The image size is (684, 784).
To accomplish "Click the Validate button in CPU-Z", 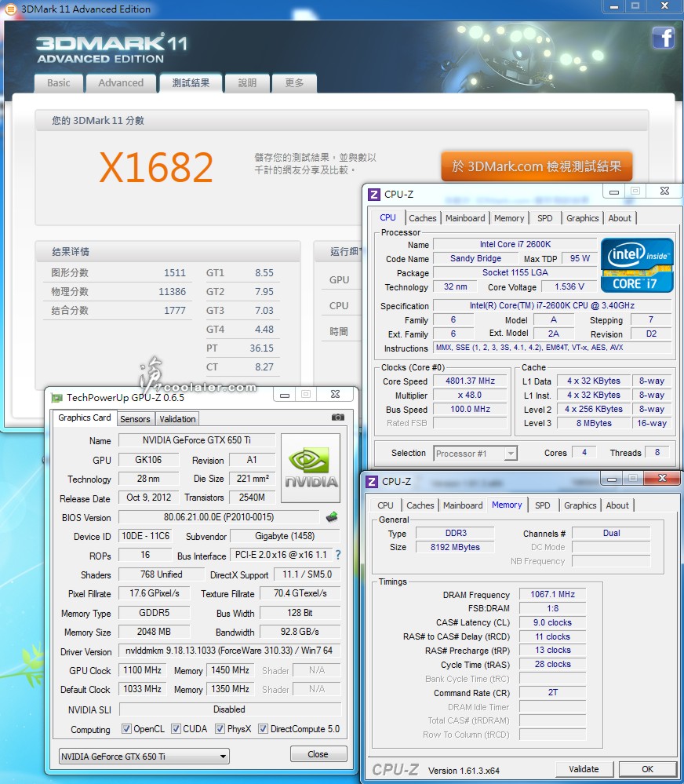I will 584,769.
